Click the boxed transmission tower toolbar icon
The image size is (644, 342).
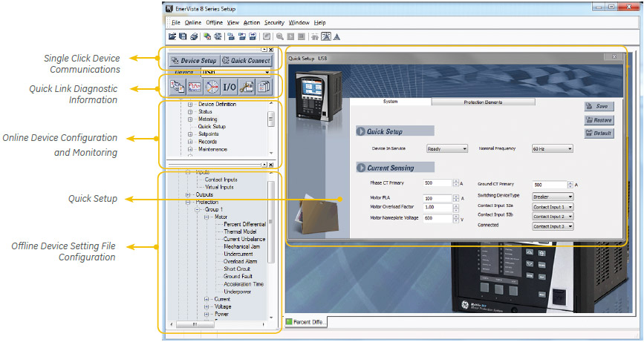(x=325, y=36)
